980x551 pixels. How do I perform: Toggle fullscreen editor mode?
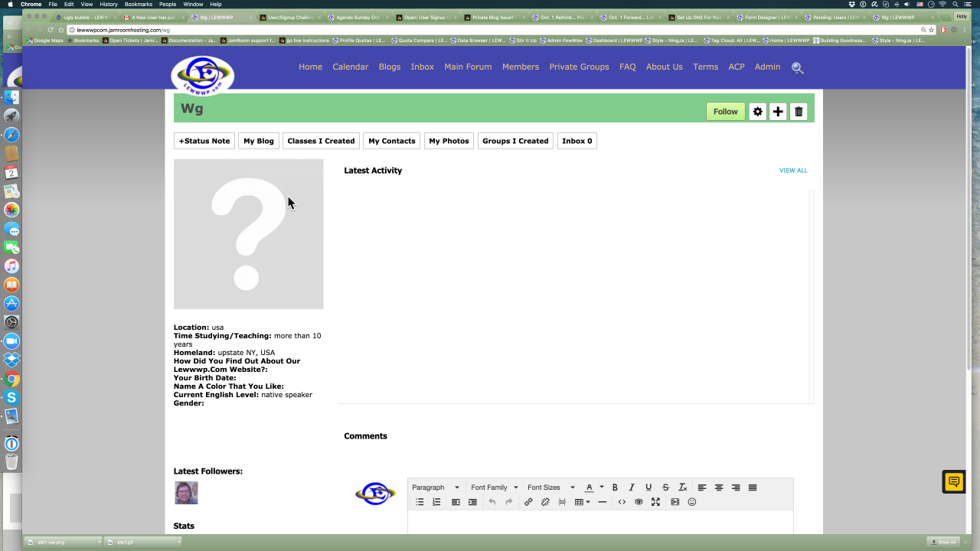click(x=655, y=502)
